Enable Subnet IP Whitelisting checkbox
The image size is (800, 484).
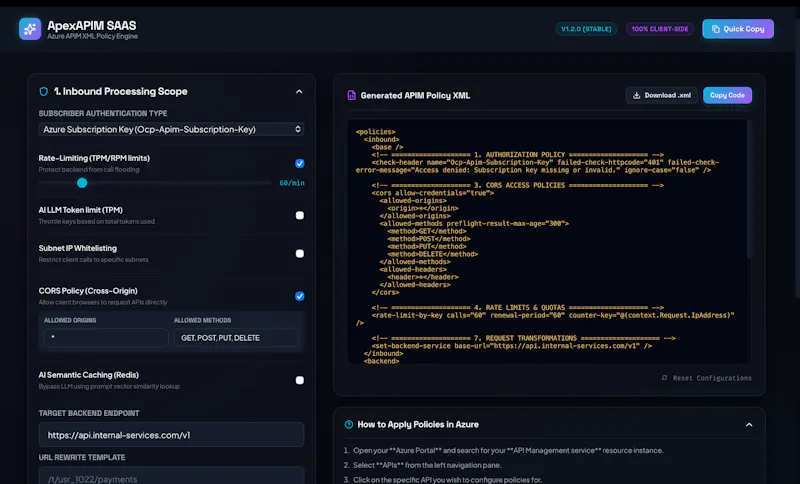point(299,253)
